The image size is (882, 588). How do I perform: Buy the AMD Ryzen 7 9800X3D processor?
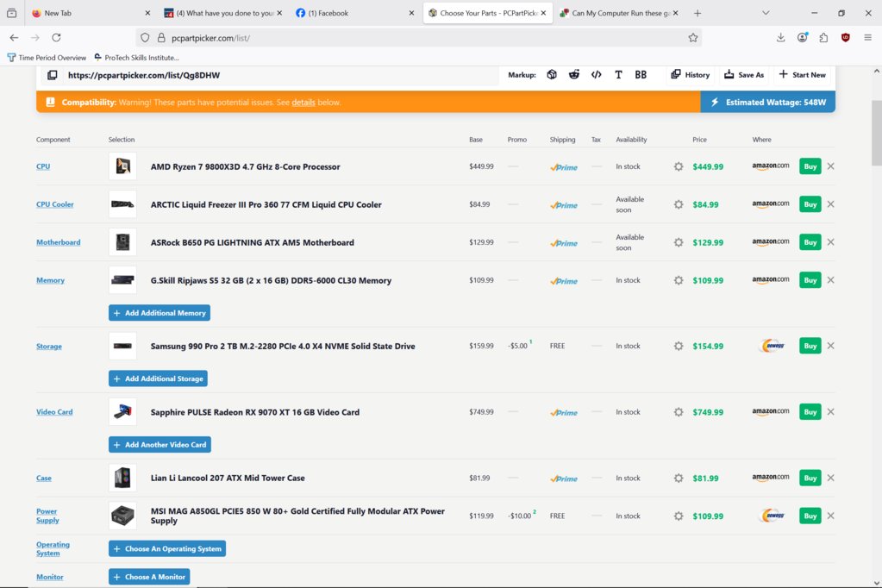tap(810, 166)
